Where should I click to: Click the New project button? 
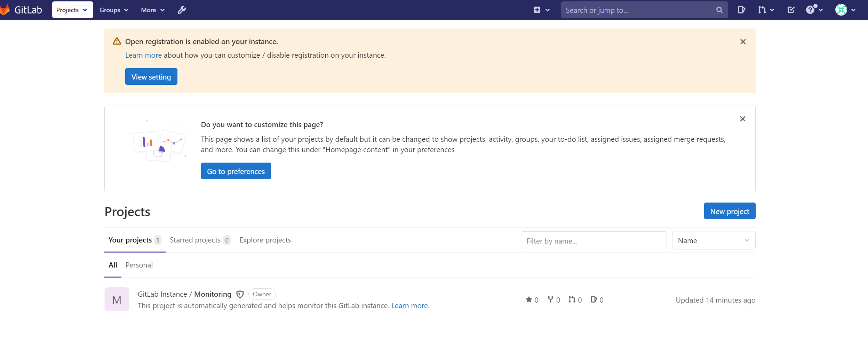coord(730,211)
